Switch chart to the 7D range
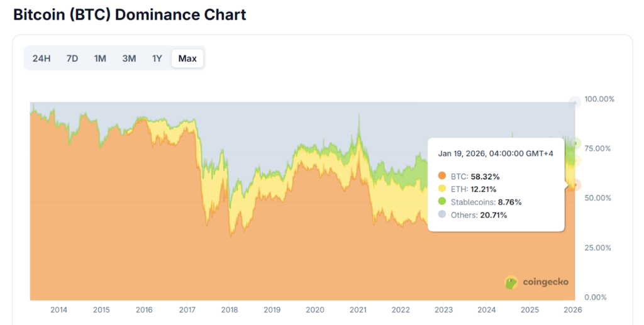Viewport: 644px width, 325px height. [x=72, y=58]
